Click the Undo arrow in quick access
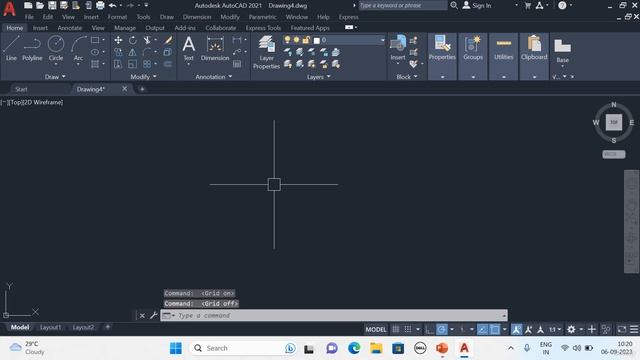 [112, 5]
